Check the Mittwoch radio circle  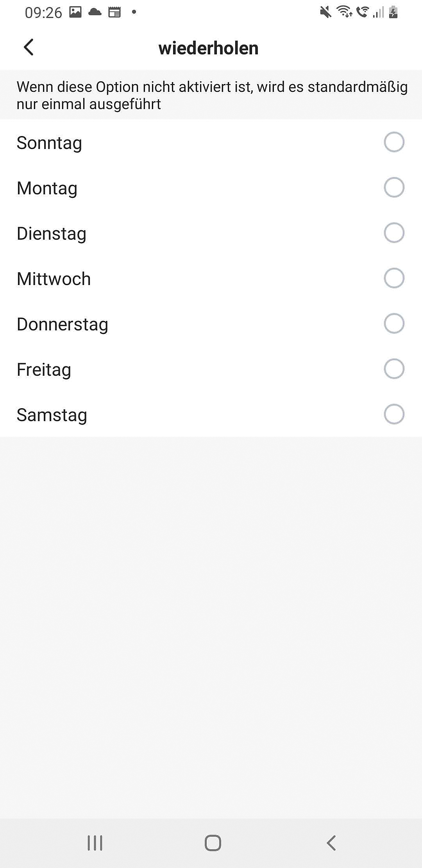click(394, 278)
